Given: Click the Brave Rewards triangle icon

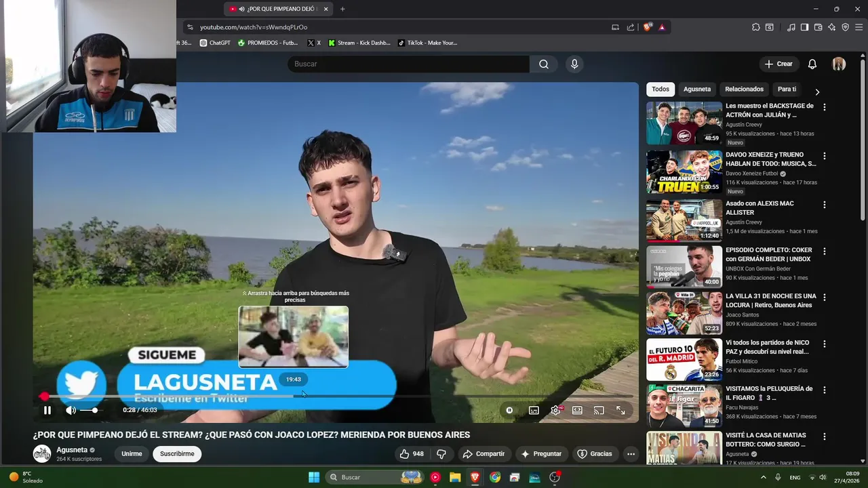Looking at the screenshot, I should 662,27.
